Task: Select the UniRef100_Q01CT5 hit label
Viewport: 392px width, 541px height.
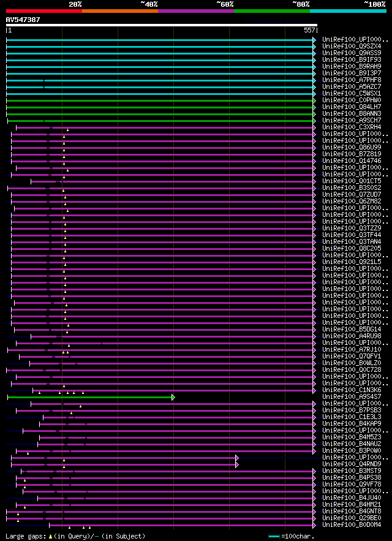Action: pos(352,181)
